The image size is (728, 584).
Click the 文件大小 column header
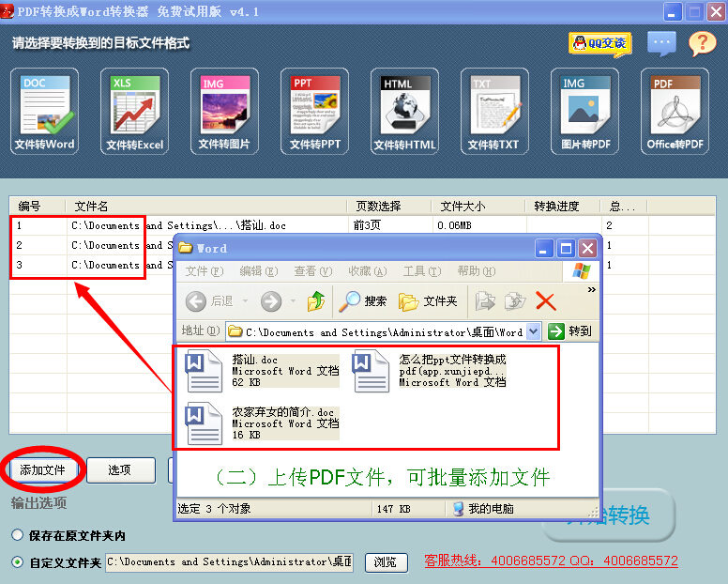point(478,206)
